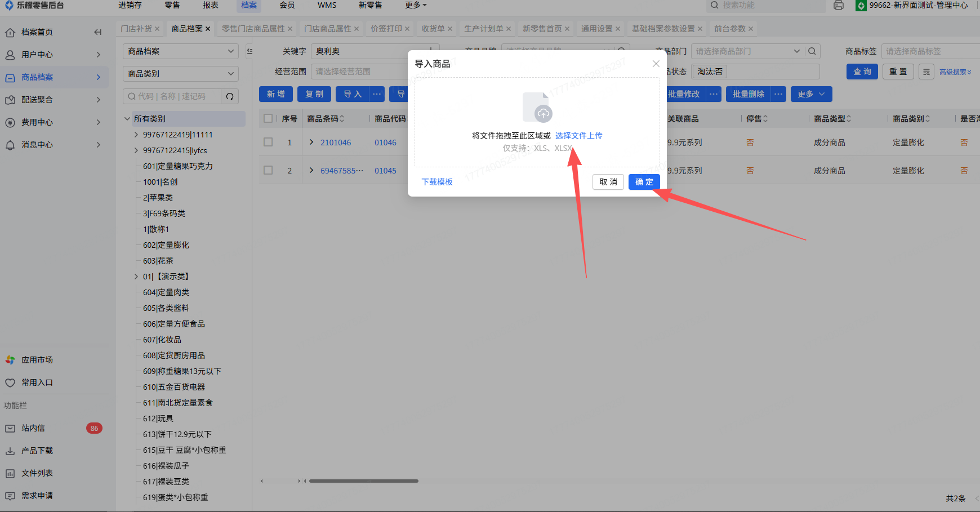Open the 商品档案 dropdown above the tree
Screen dimensions: 980x512
coord(181,51)
